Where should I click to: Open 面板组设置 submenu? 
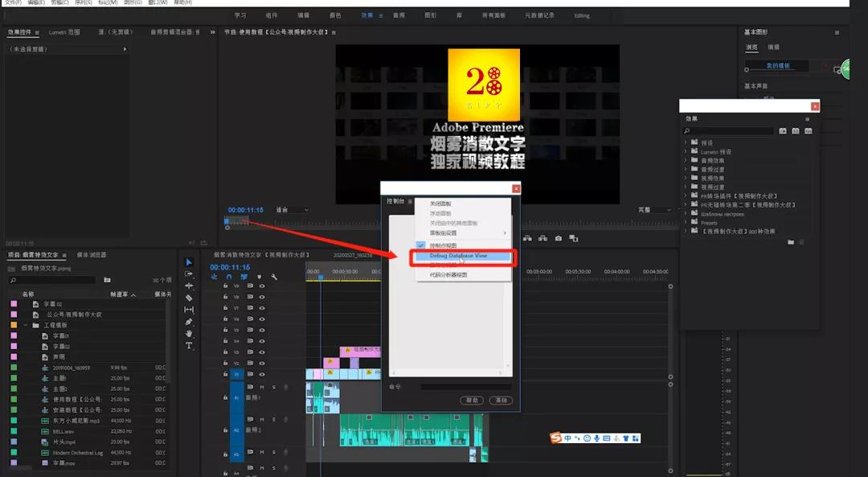click(462, 232)
